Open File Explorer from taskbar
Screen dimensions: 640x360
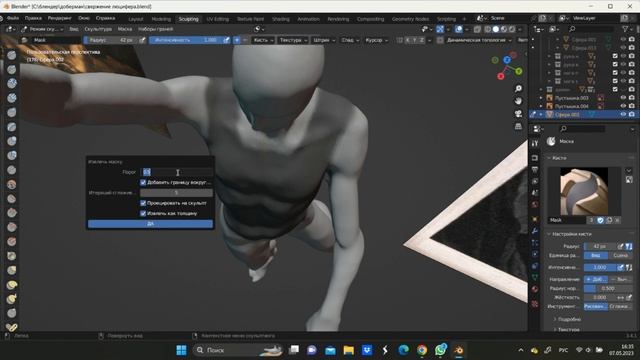click(x=349, y=350)
